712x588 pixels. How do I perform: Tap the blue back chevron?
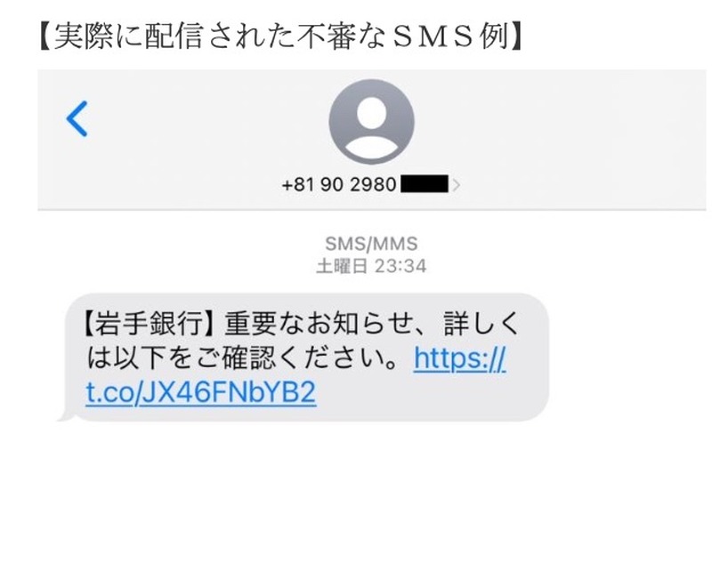coord(77,118)
